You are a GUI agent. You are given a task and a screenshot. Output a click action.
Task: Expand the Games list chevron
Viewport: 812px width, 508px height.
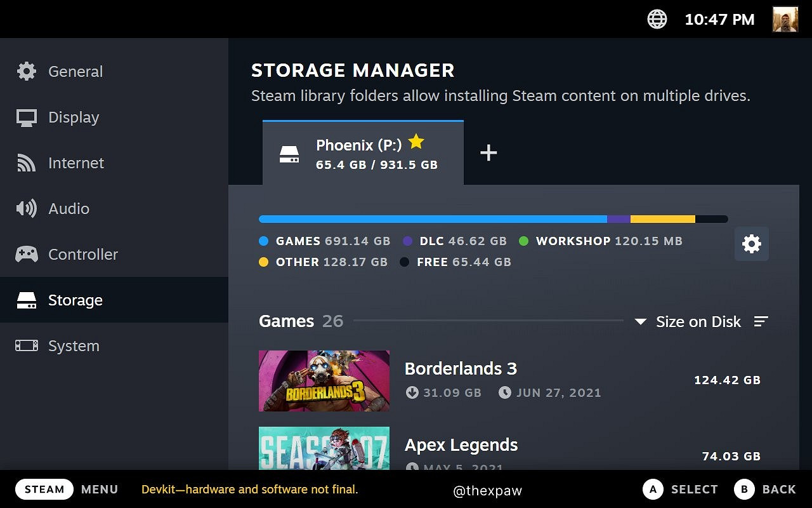coord(641,321)
